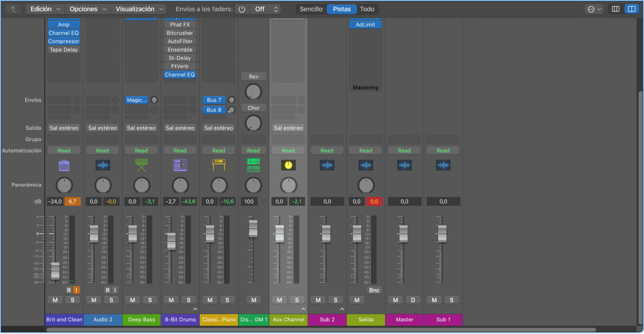The width and height of the screenshot is (644, 334).
Task: Click the Brit and Clean volume fader
Action: tap(55, 271)
